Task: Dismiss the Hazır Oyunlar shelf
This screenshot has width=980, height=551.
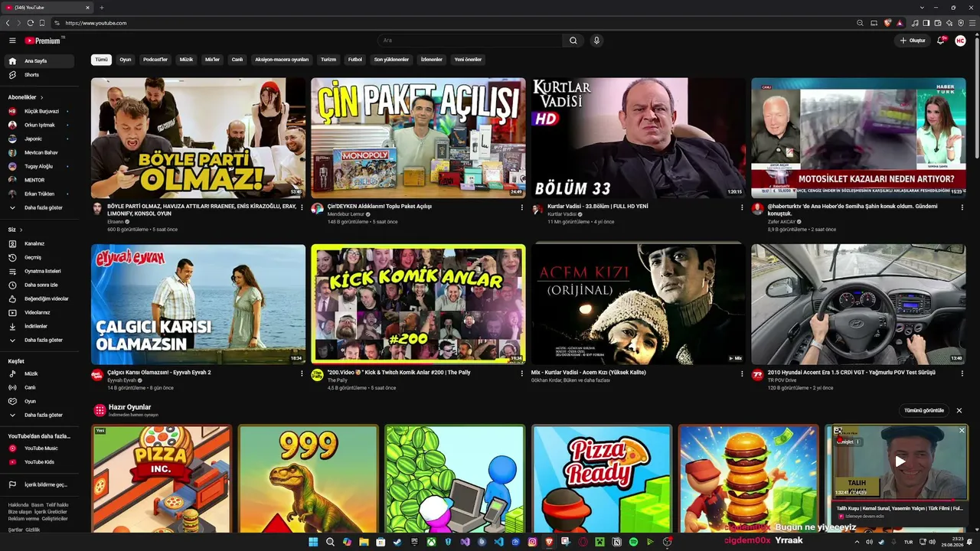Action: click(959, 410)
